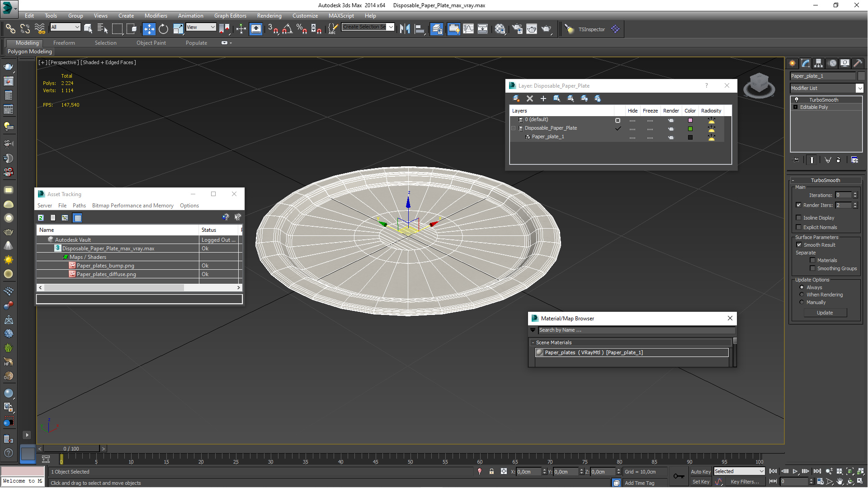The width and height of the screenshot is (868, 488).
Task: Activate the Select Object tool
Action: pyautogui.click(x=88, y=29)
